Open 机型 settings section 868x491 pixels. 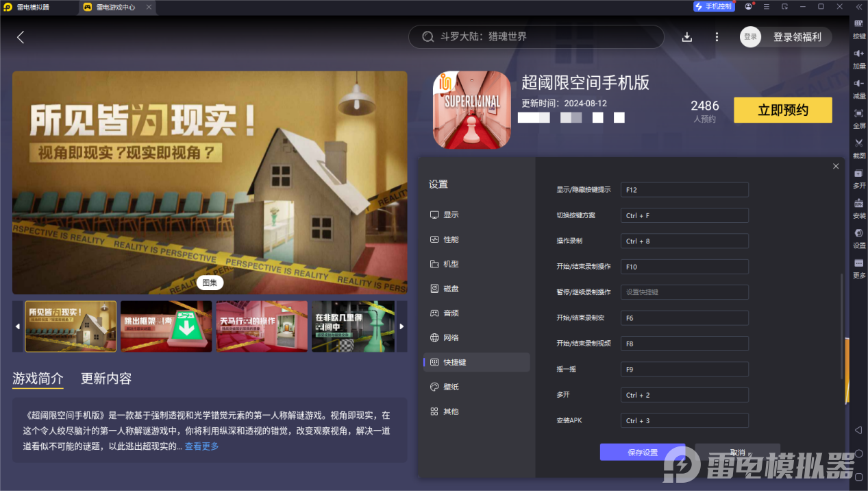pyautogui.click(x=477, y=264)
